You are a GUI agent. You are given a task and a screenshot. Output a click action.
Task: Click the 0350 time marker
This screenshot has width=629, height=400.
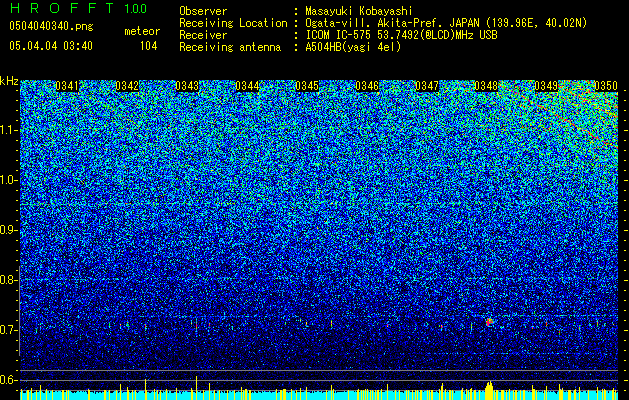click(606, 86)
